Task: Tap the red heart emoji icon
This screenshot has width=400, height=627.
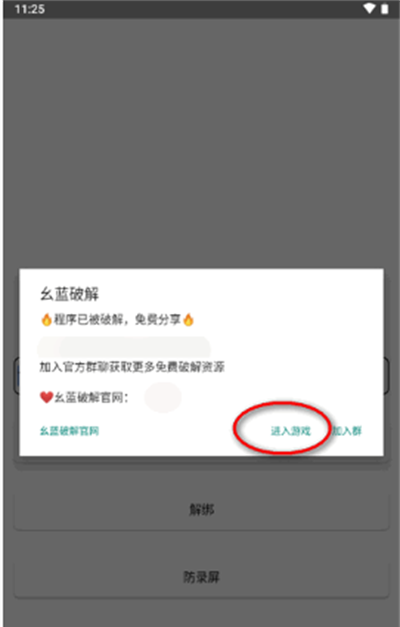Action: point(46,397)
